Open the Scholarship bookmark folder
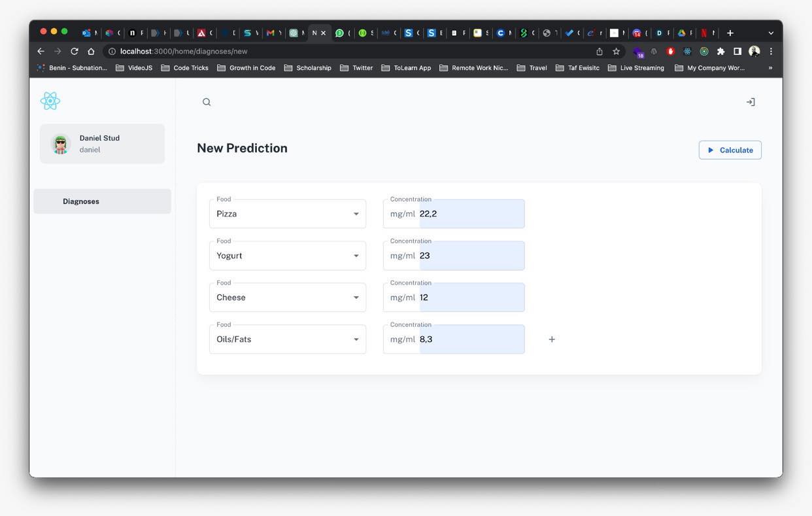The height and width of the screenshot is (516, 812). point(308,68)
